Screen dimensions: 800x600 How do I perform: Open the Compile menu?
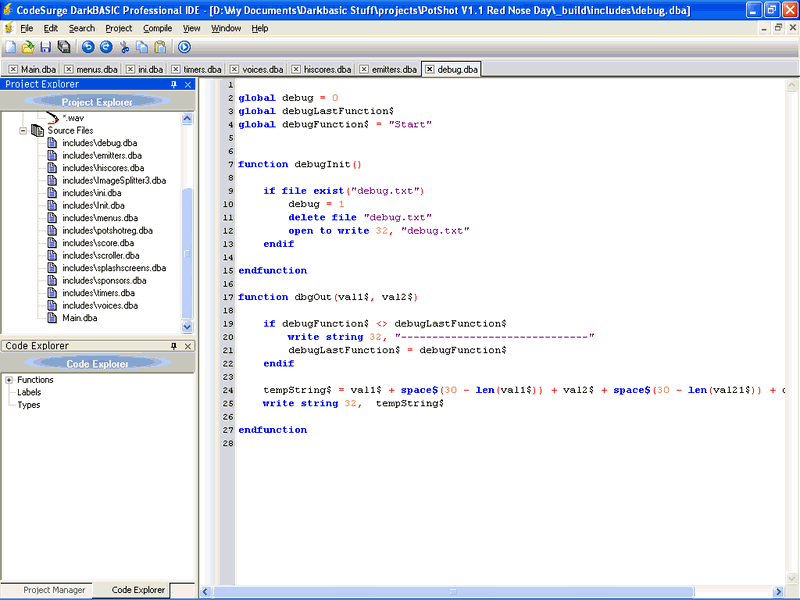(157, 28)
